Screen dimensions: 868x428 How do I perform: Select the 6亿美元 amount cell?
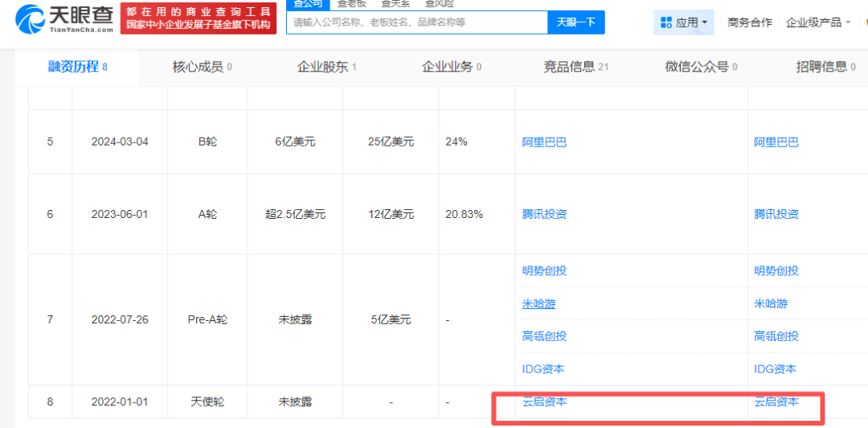pos(295,142)
